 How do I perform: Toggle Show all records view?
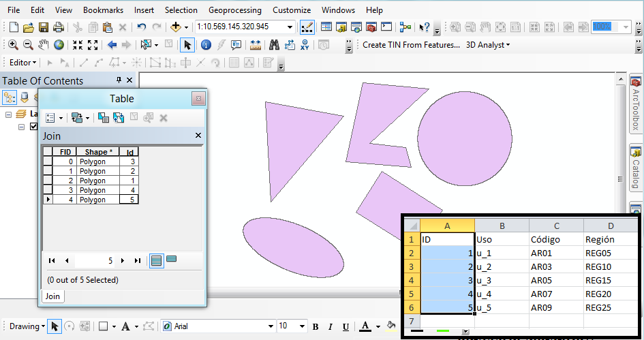pos(157,260)
